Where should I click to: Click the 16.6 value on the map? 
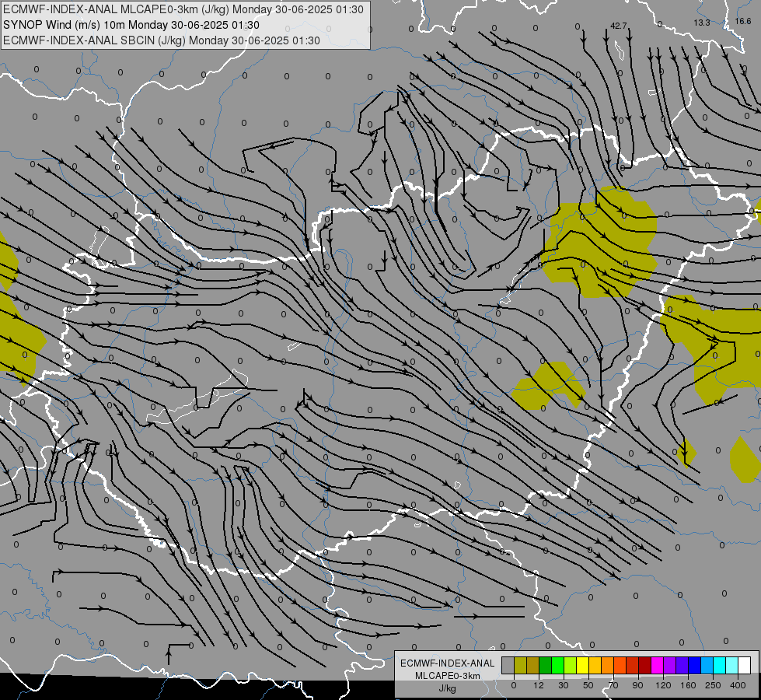tap(743, 21)
